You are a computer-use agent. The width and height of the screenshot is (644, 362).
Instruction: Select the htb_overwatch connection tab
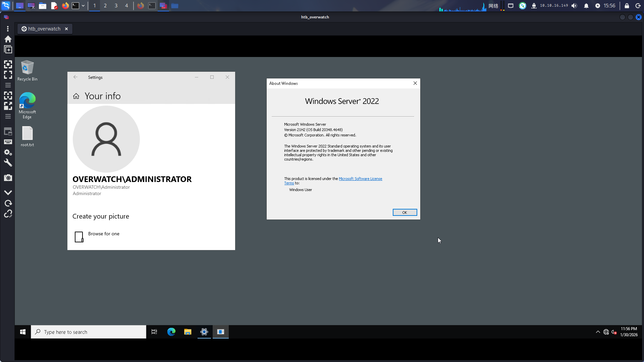point(44,29)
